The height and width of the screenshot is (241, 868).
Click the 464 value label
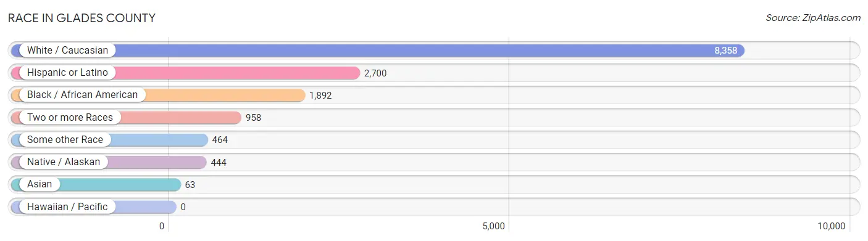(x=220, y=140)
